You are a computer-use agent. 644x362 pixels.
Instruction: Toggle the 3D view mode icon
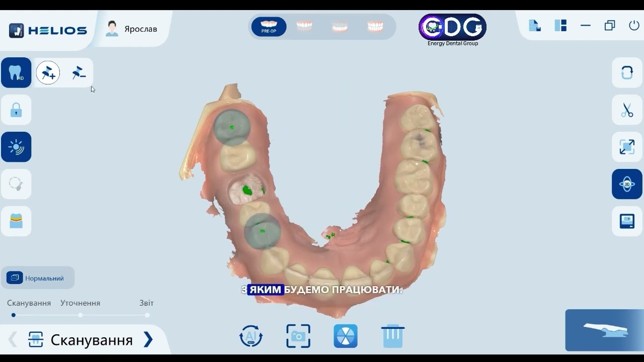click(x=627, y=184)
